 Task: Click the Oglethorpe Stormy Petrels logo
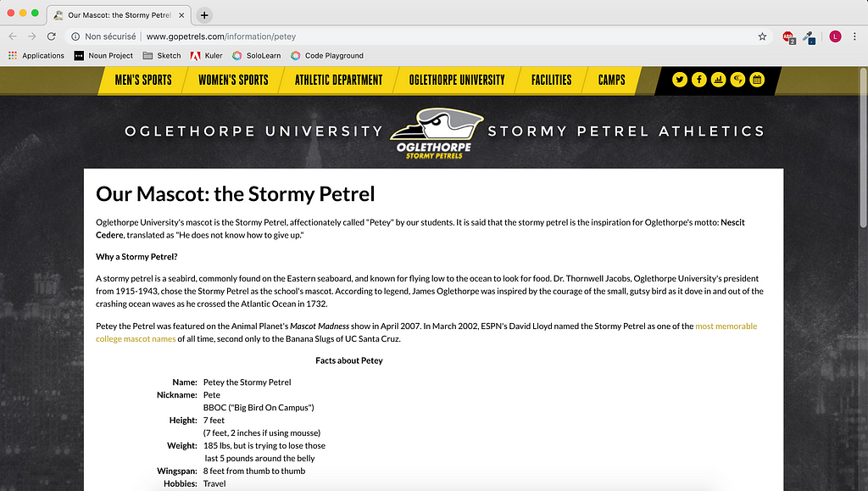tap(436, 133)
